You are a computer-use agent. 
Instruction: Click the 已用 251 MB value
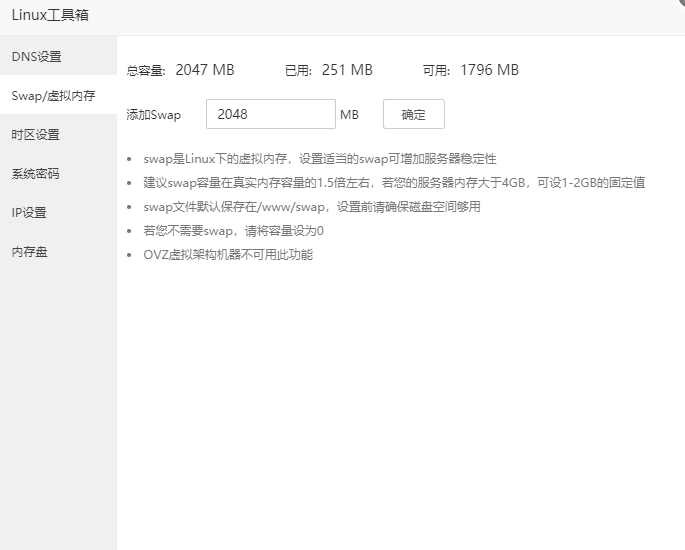347,70
